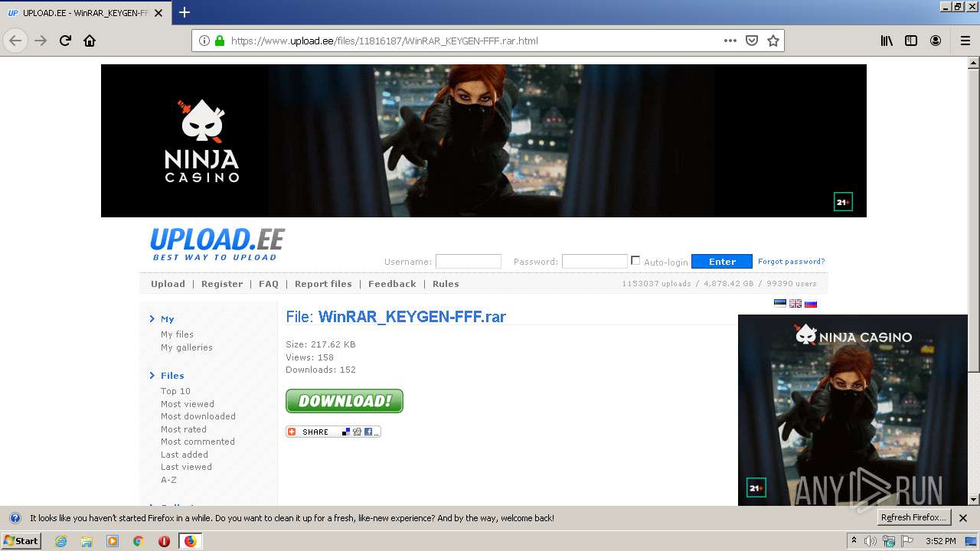Open the Last added link

(x=185, y=455)
